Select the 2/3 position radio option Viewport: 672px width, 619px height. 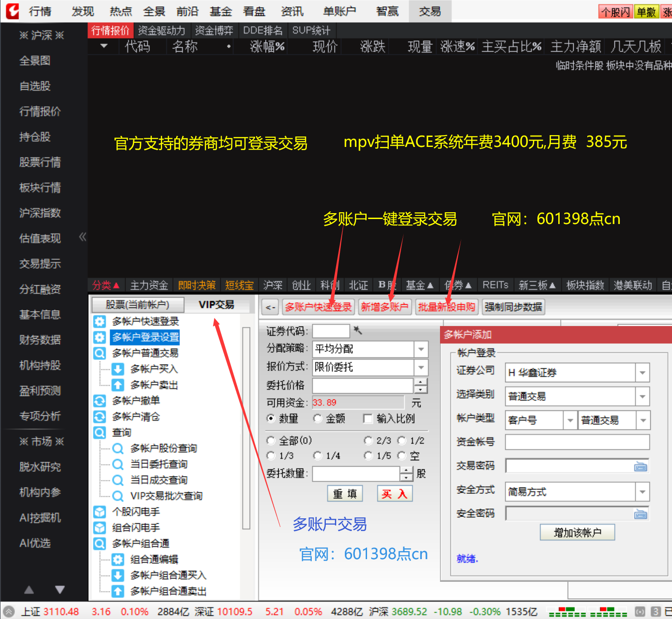[x=368, y=440]
